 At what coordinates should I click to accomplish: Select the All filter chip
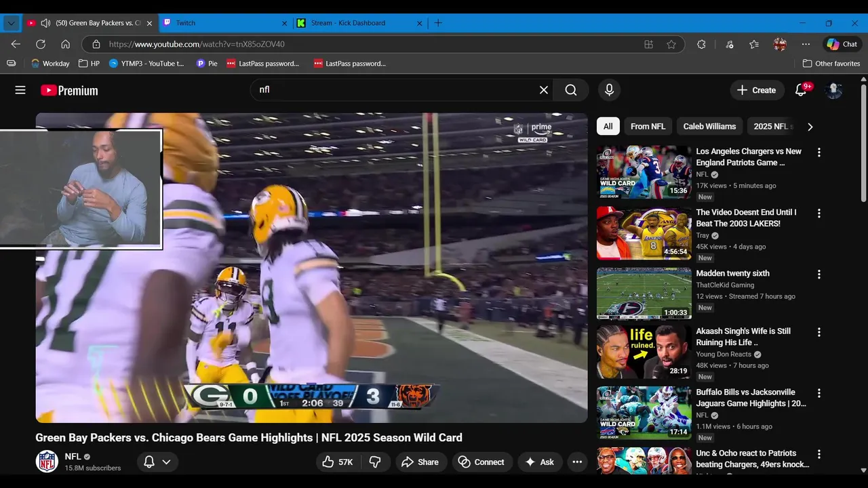click(608, 126)
